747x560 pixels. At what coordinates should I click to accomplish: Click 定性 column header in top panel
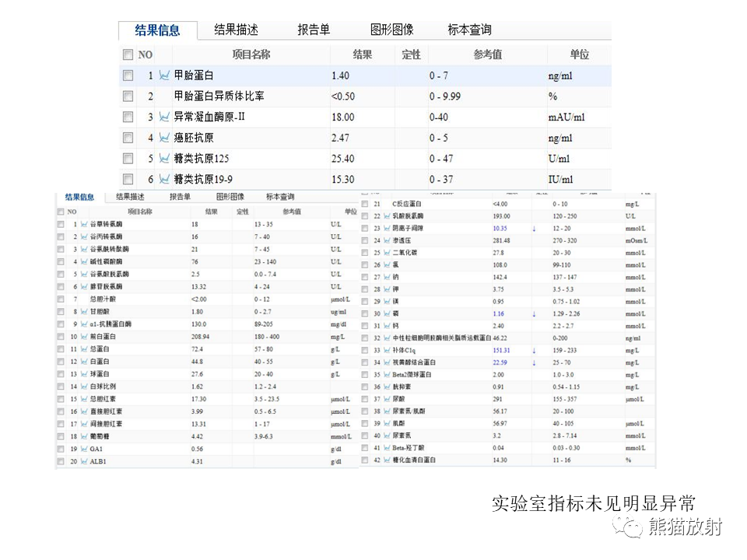click(x=411, y=54)
